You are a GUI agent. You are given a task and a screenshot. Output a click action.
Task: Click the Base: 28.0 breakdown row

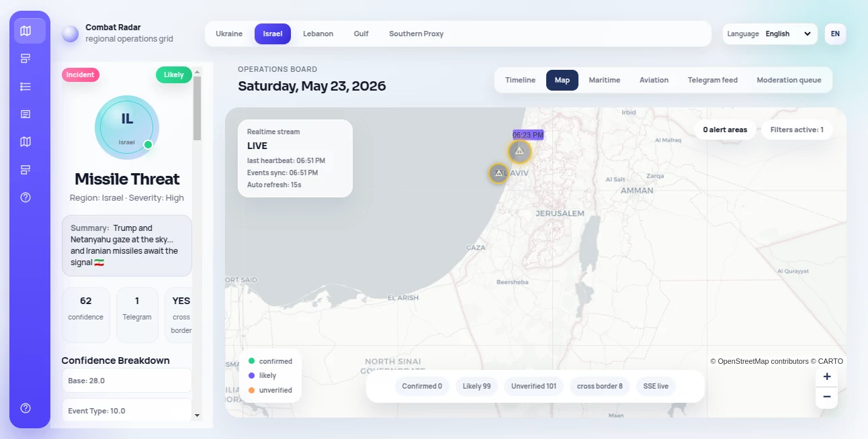(127, 381)
